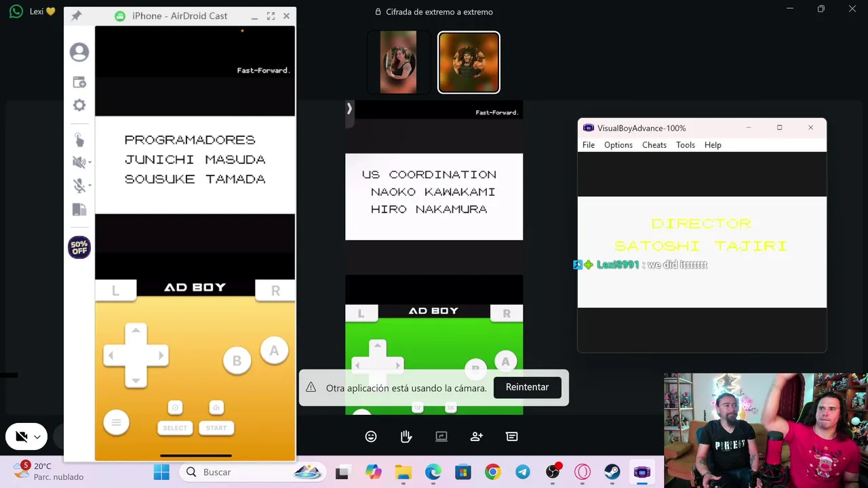The height and width of the screenshot is (488, 868).
Task: Unmute the microphone in AirDroid sidebar
Action: tap(78, 185)
